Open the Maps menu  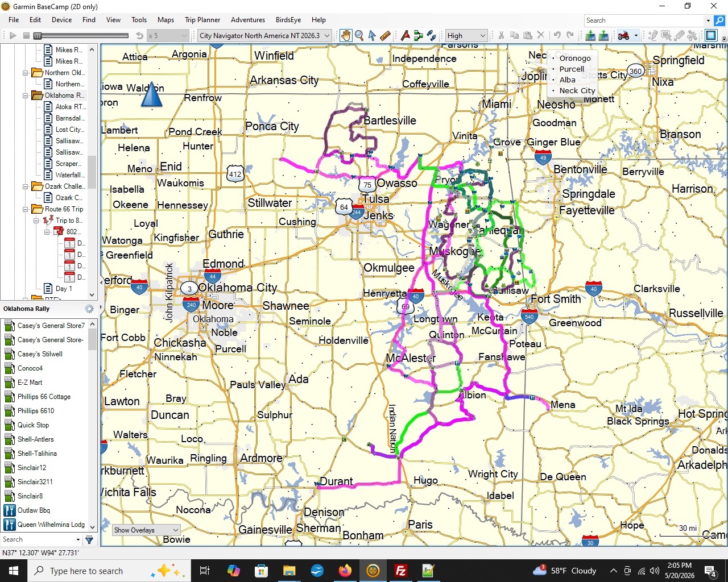coord(166,19)
